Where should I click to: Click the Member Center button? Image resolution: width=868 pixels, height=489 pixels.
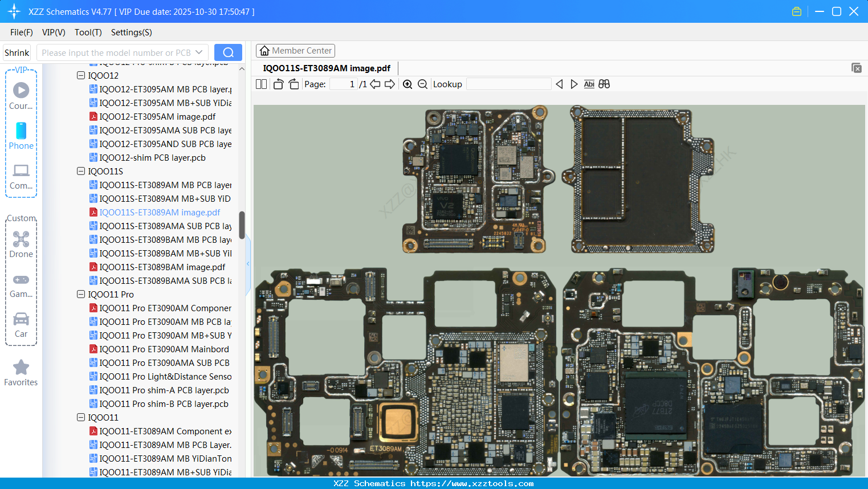click(x=295, y=50)
